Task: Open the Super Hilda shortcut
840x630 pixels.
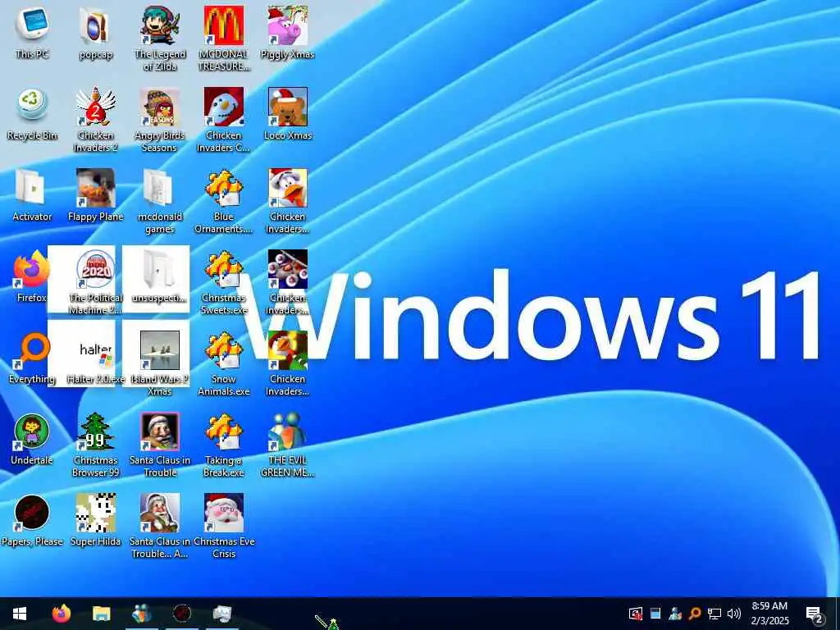Action: [95, 513]
